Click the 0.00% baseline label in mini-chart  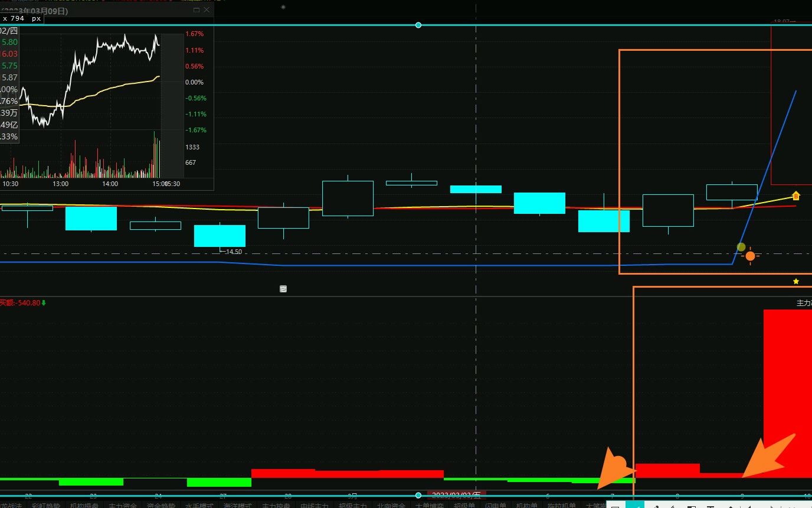194,82
